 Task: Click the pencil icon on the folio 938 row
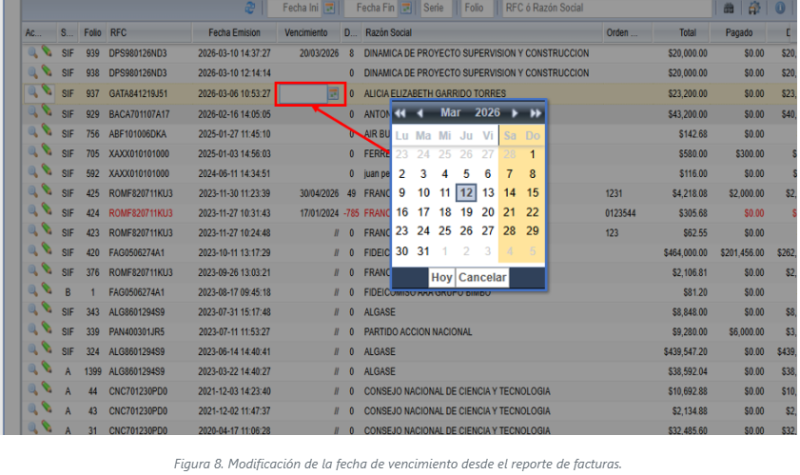pos(46,71)
